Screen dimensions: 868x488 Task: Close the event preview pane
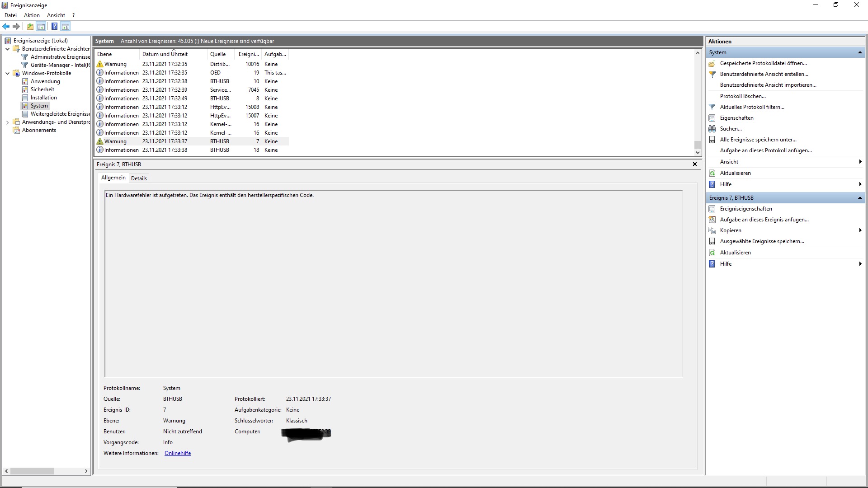pyautogui.click(x=694, y=164)
